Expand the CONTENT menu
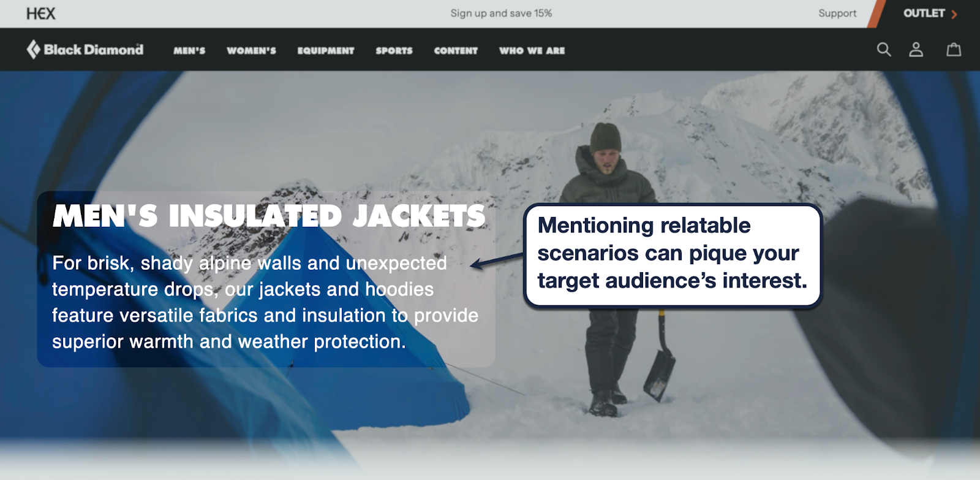The width and height of the screenshot is (980, 480). 456,51
